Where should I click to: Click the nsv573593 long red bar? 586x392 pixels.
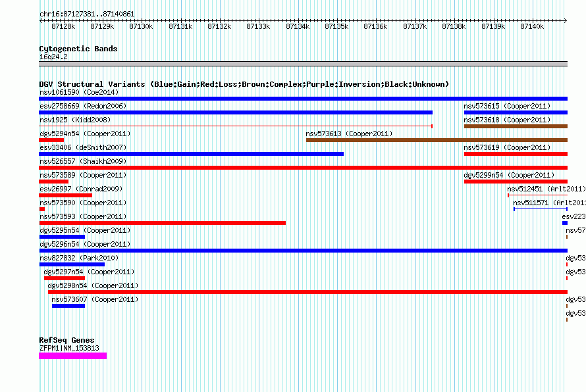tap(162, 223)
